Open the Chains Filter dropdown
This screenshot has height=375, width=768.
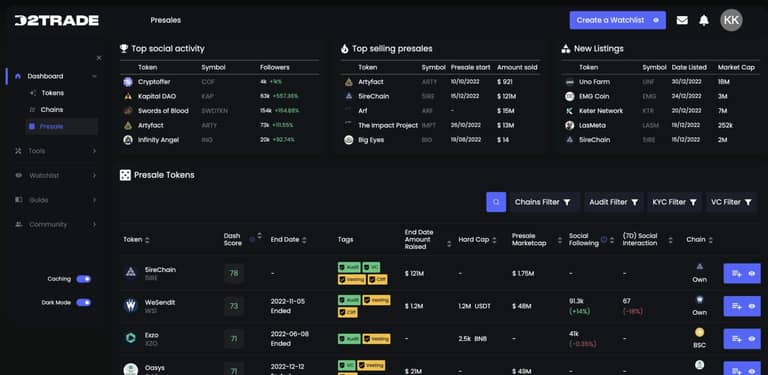(544, 202)
